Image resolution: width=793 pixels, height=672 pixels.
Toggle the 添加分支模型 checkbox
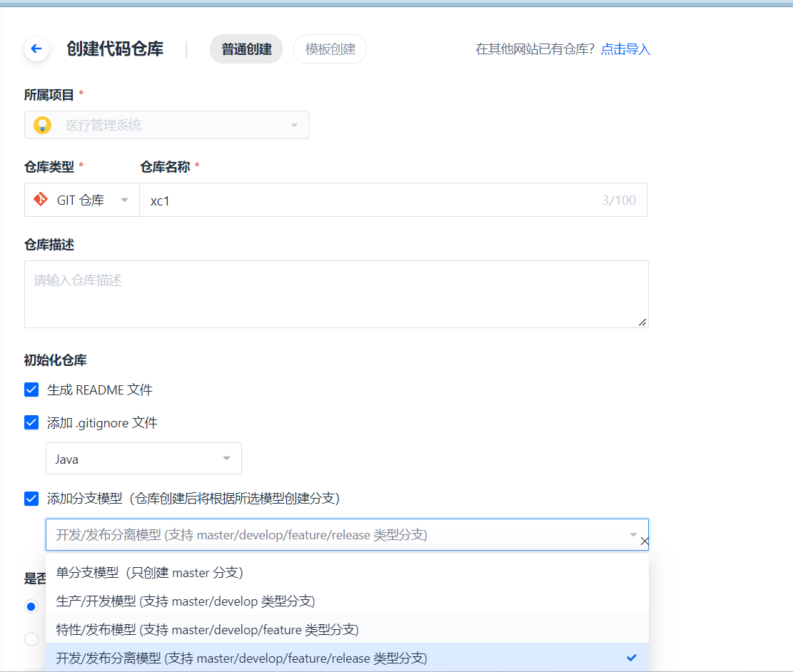pyautogui.click(x=31, y=499)
